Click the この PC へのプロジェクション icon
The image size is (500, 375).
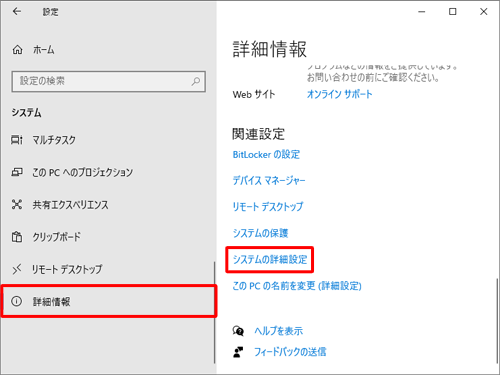(17, 172)
